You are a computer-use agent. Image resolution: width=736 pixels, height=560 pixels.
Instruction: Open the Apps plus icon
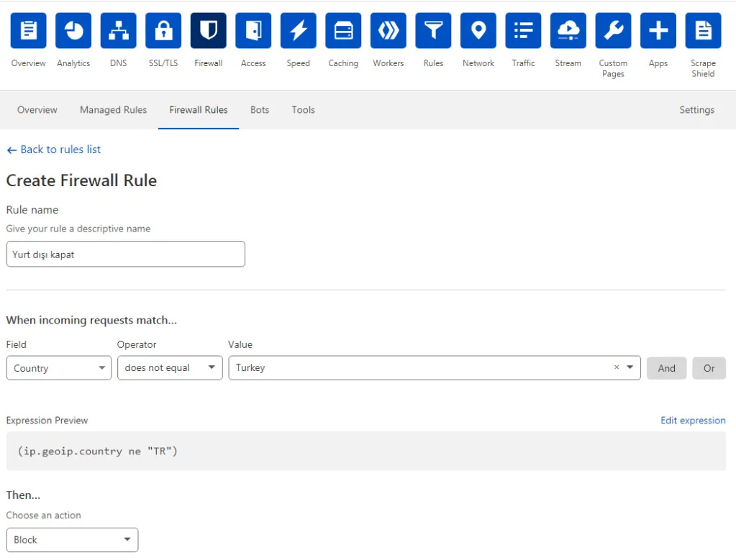pos(658,30)
